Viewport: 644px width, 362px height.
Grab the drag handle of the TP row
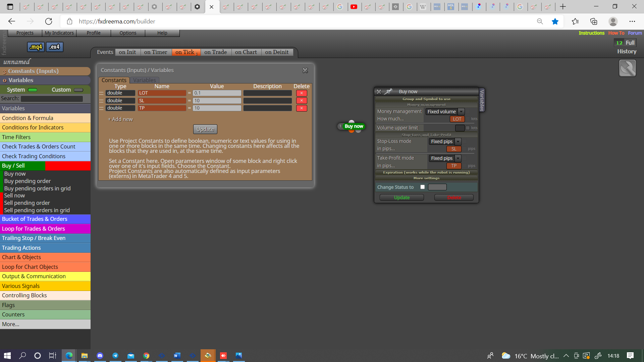101,108
